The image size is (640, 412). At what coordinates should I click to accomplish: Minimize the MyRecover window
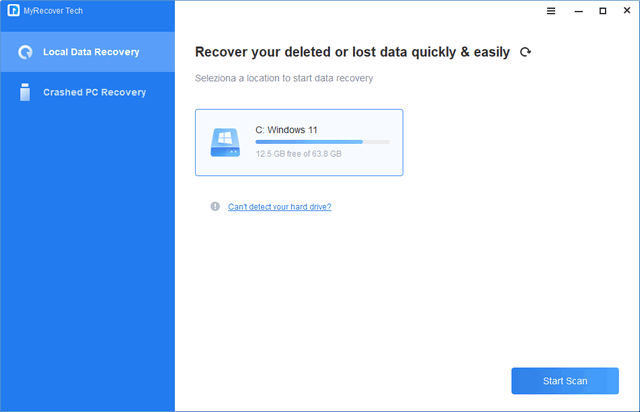pyautogui.click(x=576, y=11)
